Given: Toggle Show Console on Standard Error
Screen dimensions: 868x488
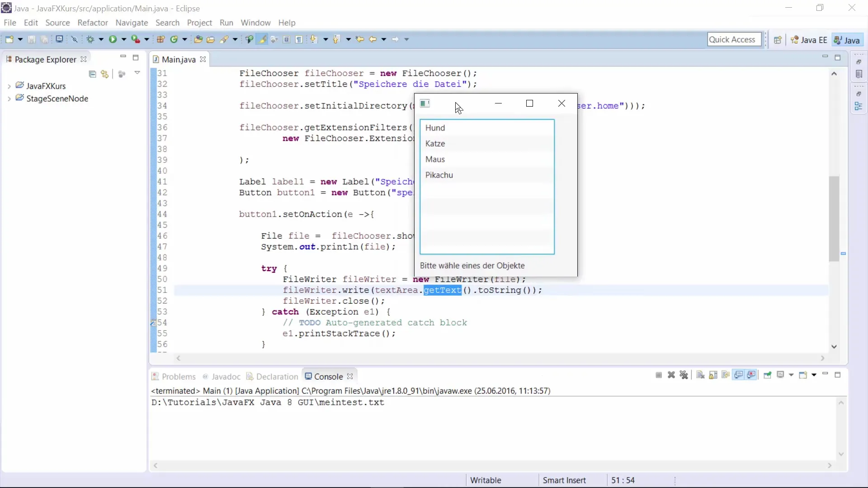Looking at the screenshot, I should 751,375.
